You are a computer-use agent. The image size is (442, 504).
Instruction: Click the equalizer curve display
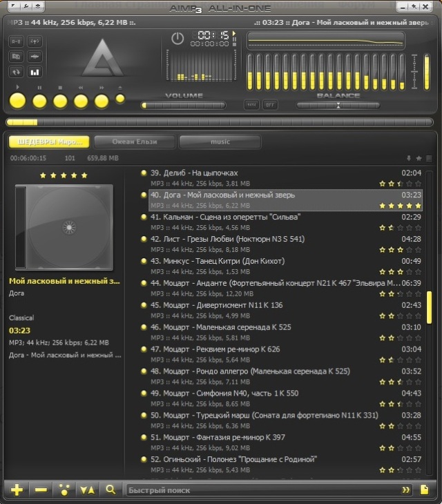click(325, 41)
